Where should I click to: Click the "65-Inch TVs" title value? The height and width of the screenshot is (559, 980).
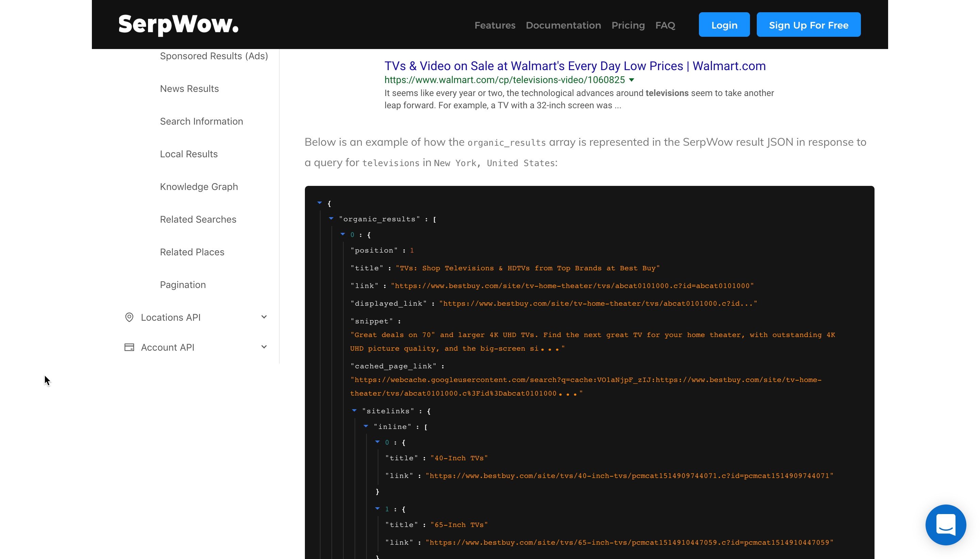pos(459,525)
